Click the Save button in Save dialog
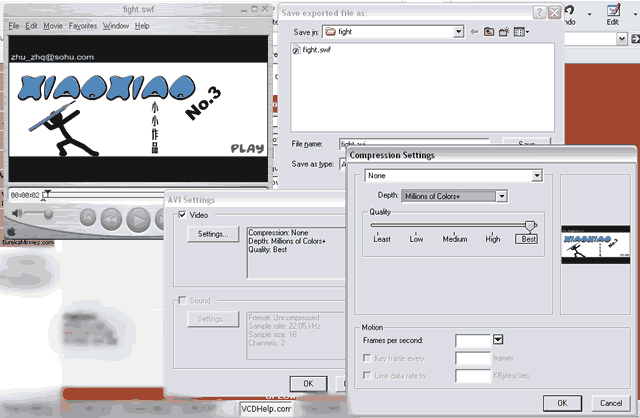The image size is (640, 418). point(526,143)
